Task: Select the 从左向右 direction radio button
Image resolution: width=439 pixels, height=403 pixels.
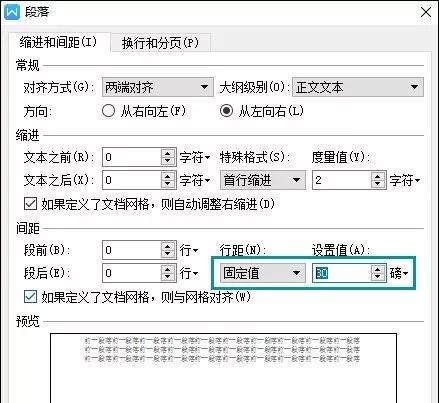Action: coord(226,111)
